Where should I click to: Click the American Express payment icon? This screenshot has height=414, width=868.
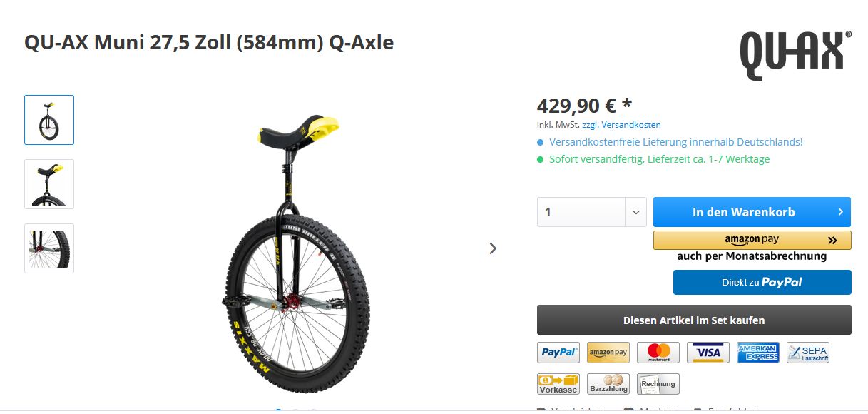point(758,353)
